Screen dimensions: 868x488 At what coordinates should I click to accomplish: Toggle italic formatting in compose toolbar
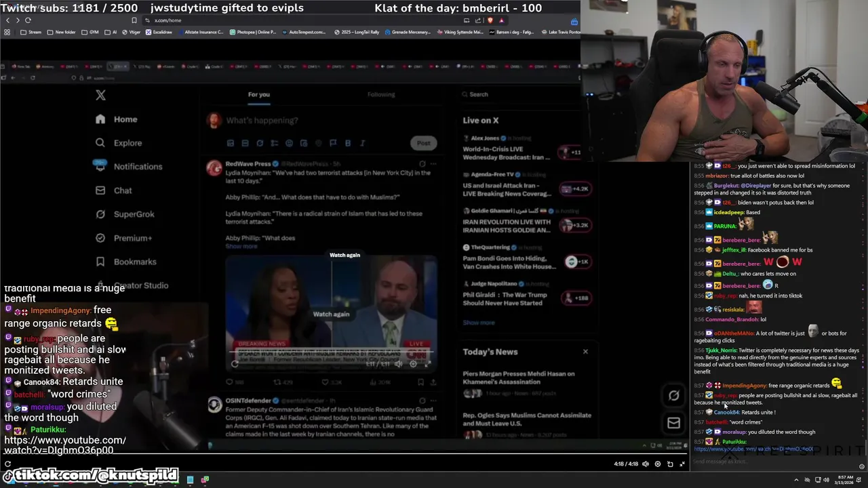[x=362, y=143]
